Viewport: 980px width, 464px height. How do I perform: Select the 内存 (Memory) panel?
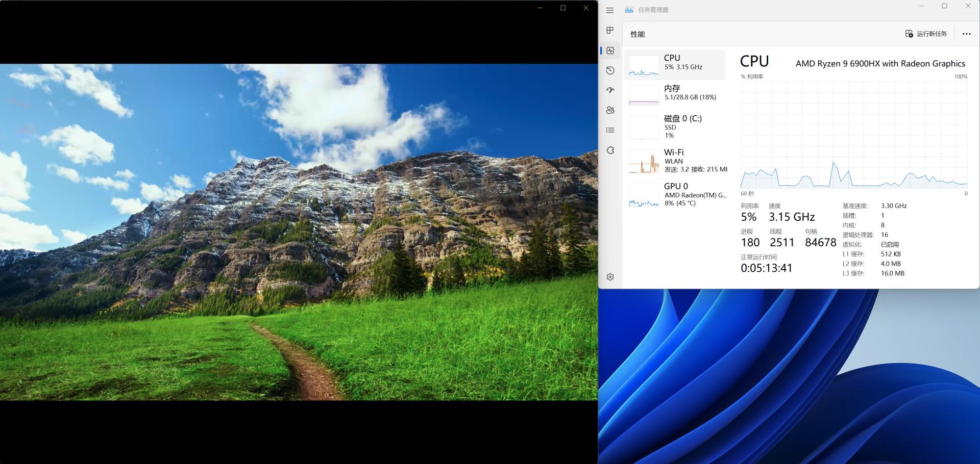[675, 95]
